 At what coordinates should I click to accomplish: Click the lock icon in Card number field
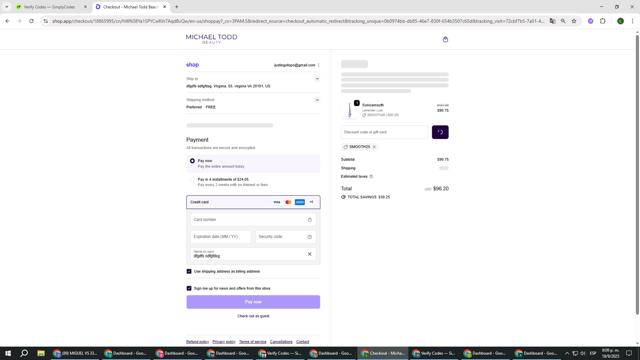coord(309,220)
